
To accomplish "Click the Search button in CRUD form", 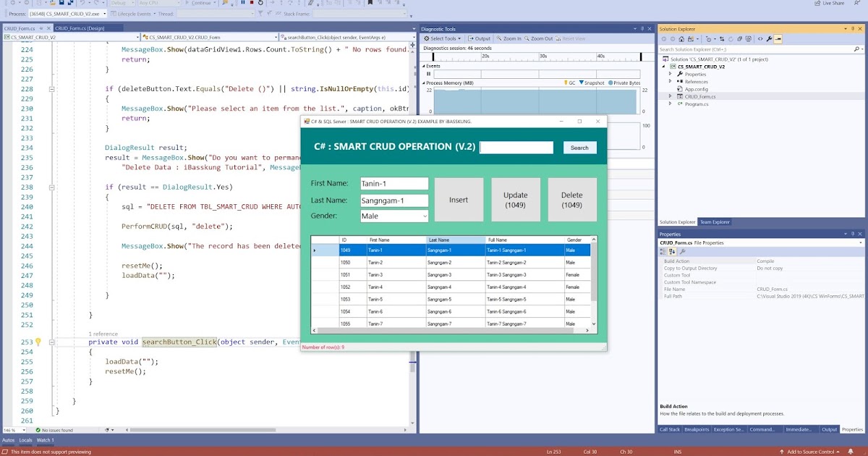I will [579, 147].
